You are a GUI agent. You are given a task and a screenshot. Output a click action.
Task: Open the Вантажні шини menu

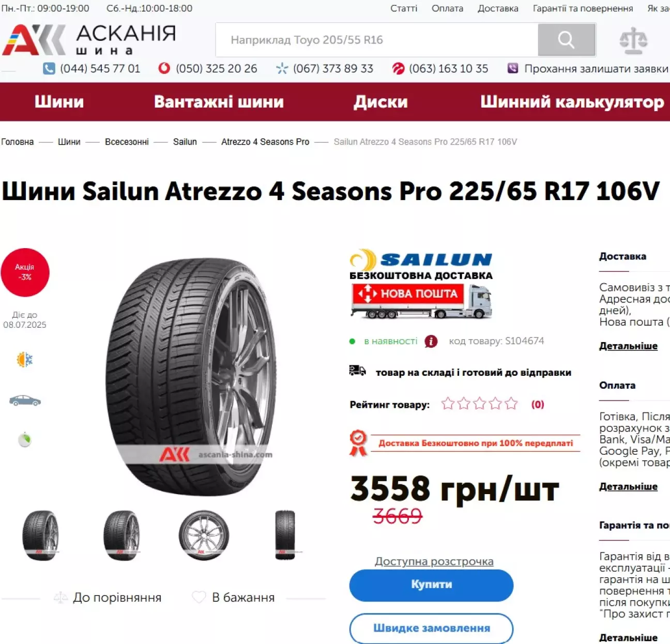(x=219, y=102)
